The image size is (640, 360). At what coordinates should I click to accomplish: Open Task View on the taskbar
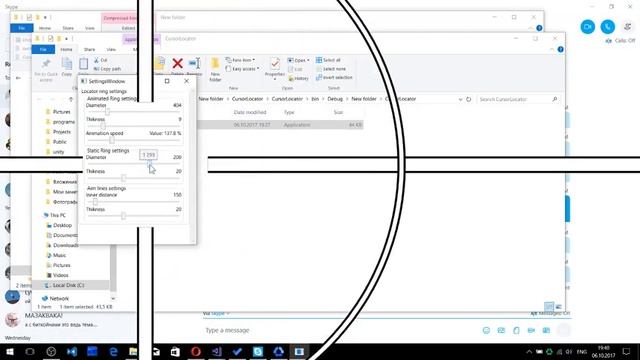[30, 351]
